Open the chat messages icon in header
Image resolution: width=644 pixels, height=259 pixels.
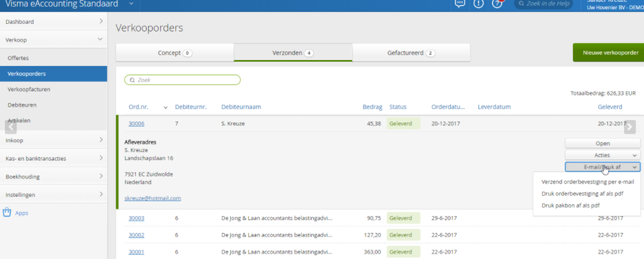[x=460, y=4]
